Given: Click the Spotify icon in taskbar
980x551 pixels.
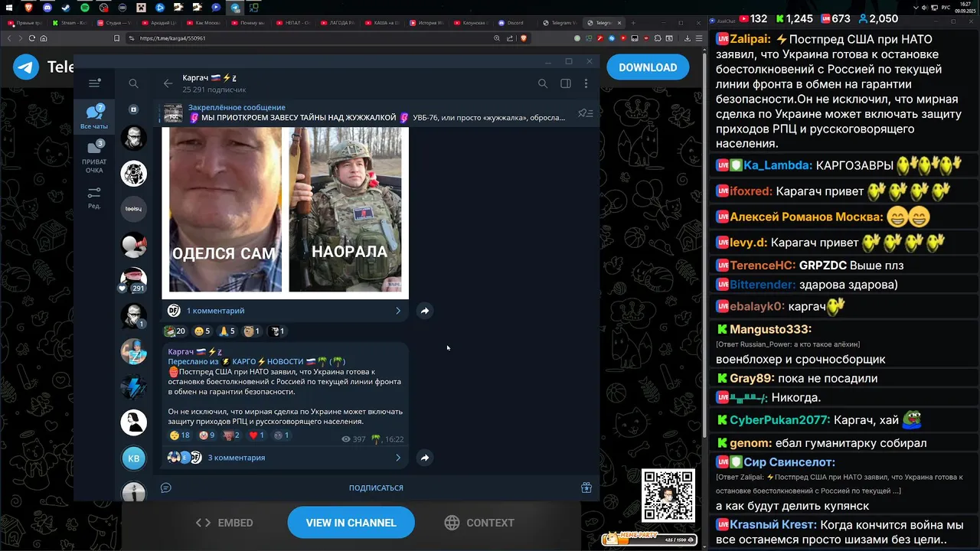Looking at the screenshot, I should [85, 8].
